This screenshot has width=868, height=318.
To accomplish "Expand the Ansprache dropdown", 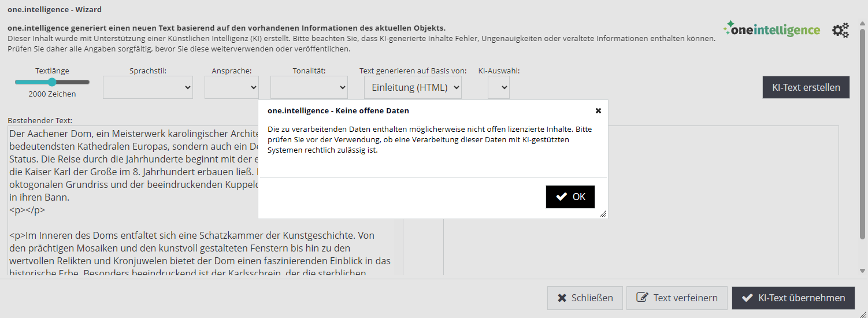I will (231, 87).
